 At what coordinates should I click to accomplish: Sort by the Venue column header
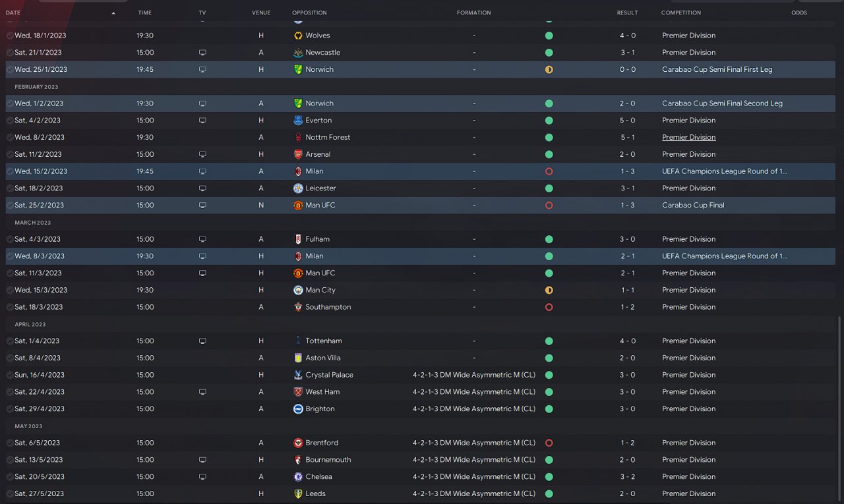[x=261, y=13]
